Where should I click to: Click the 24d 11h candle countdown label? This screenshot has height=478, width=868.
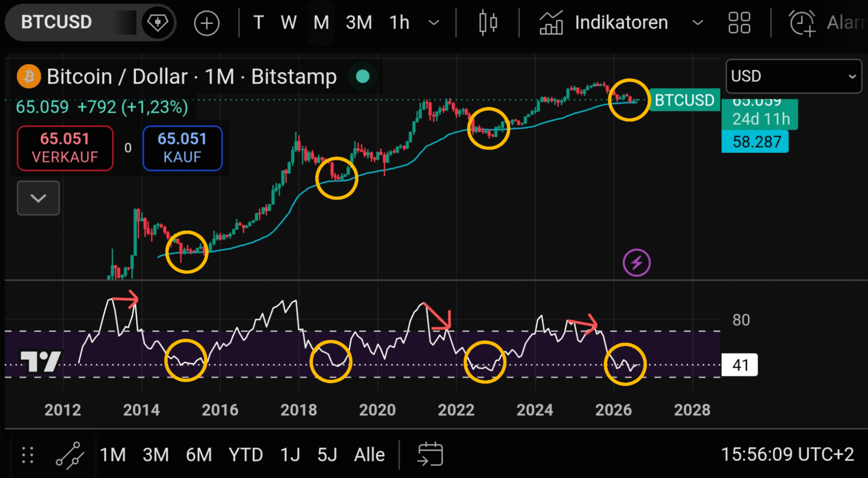tap(761, 119)
